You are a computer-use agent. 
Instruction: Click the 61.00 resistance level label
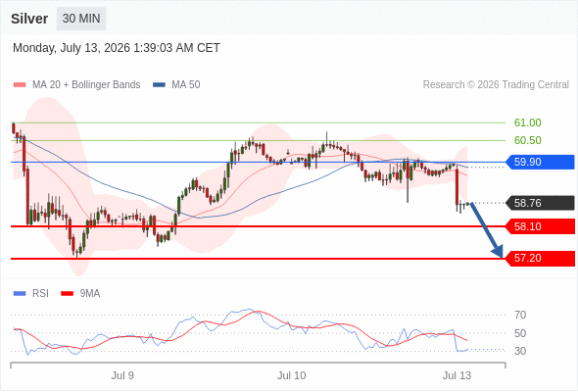click(528, 122)
